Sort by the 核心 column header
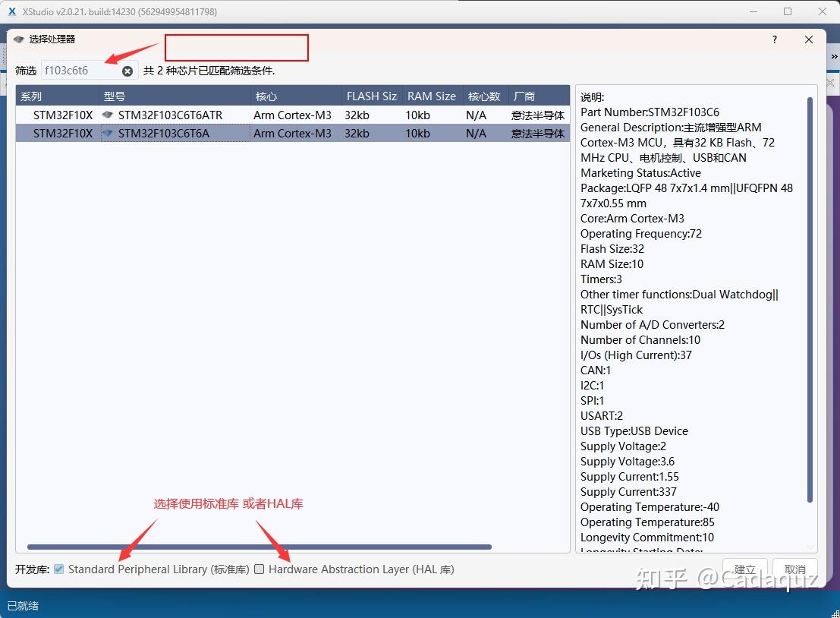 pyautogui.click(x=296, y=96)
